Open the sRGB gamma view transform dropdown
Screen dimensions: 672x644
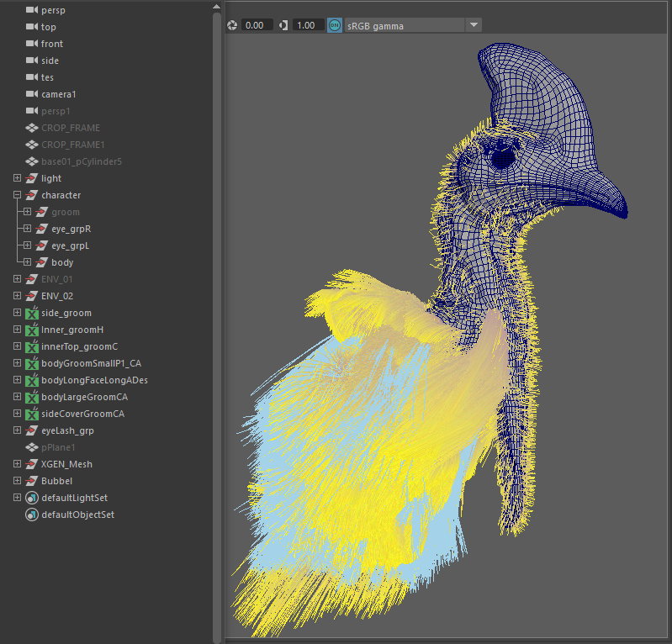tap(474, 25)
